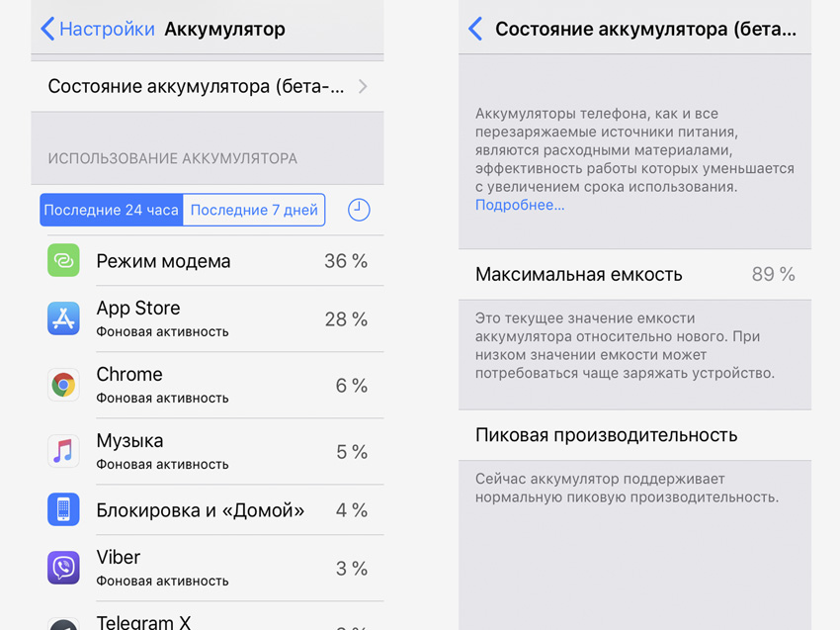The image size is (840, 630).
Task: Open 'Состояние аккумулятора' chevron
Action: [x=363, y=86]
